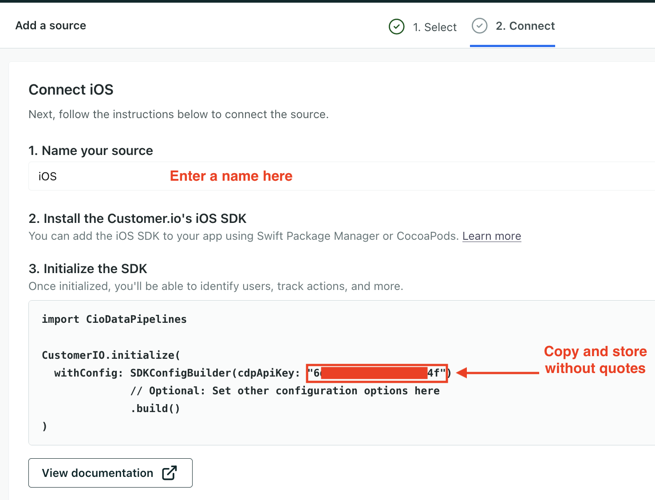The width and height of the screenshot is (655, 500).
Task: Select the 'Add a source' heading text
Action: [x=51, y=25]
